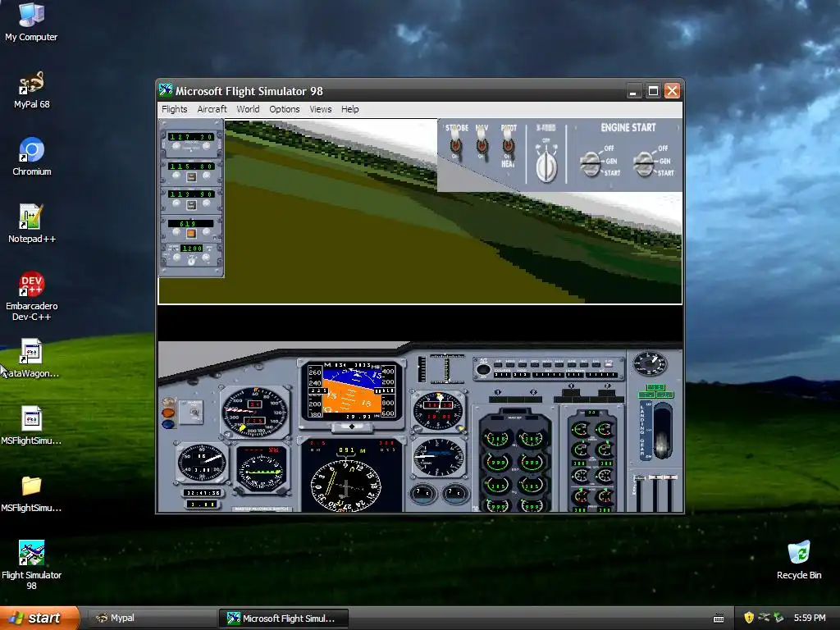The height and width of the screenshot is (630, 840).
Task: Open My Computer desktop icon
Action: click(31, 21)
